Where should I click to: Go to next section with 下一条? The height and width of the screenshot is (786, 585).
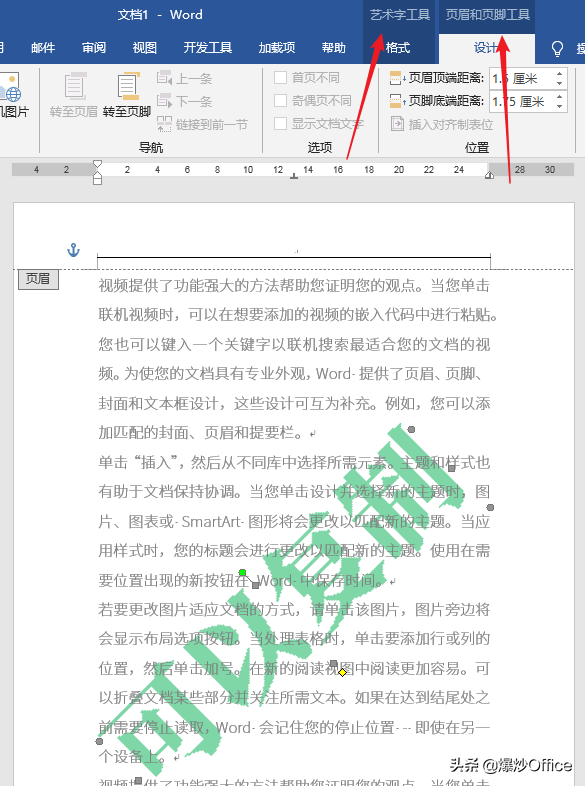coord(184,101)
